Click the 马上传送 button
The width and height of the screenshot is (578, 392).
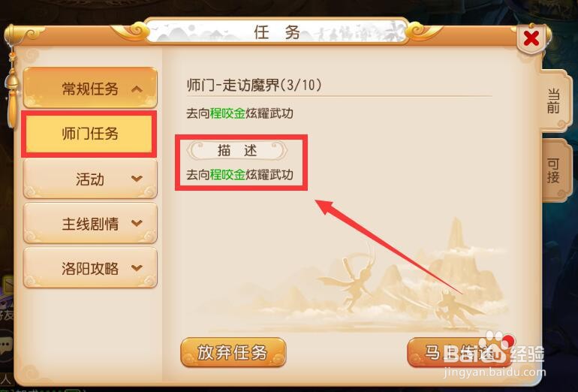459,352
